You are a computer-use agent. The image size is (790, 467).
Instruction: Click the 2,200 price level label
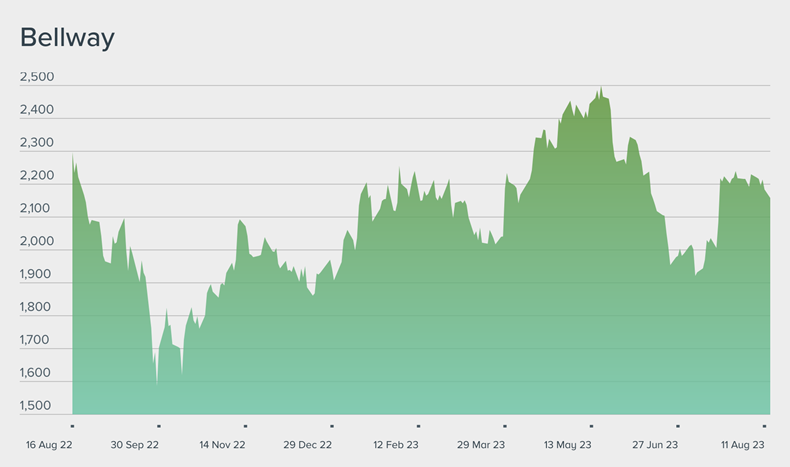coord(37,176)
